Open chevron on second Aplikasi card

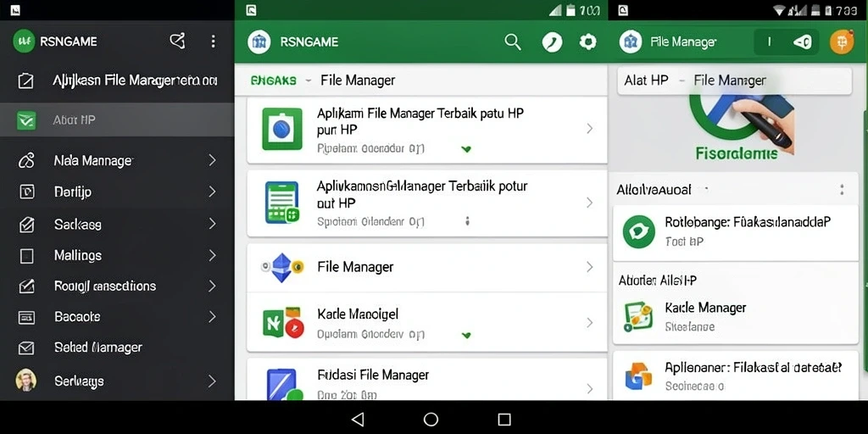[x=590, y=203]
